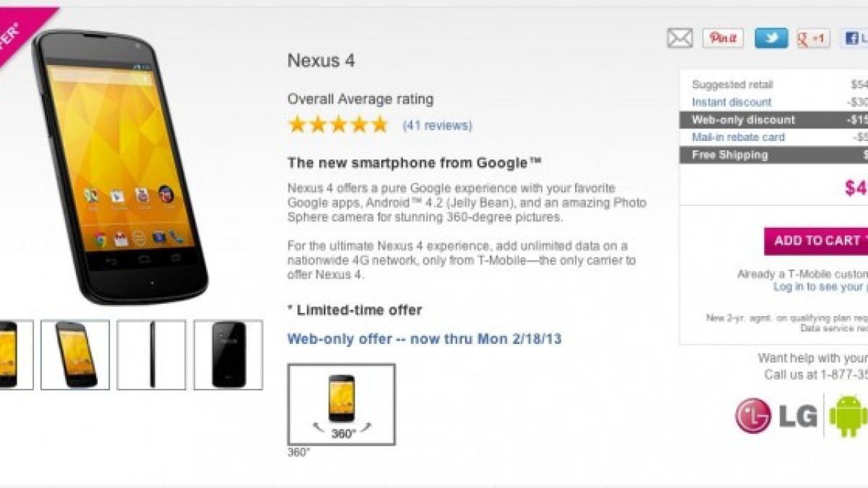This screenshot has height=488, width=868.
Task: Share via the Pin it button
Action: (723, 38)
